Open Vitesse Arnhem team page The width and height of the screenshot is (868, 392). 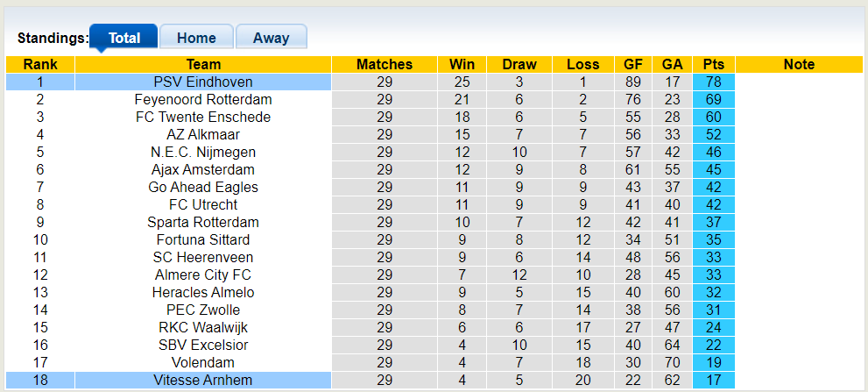point(203,380)
